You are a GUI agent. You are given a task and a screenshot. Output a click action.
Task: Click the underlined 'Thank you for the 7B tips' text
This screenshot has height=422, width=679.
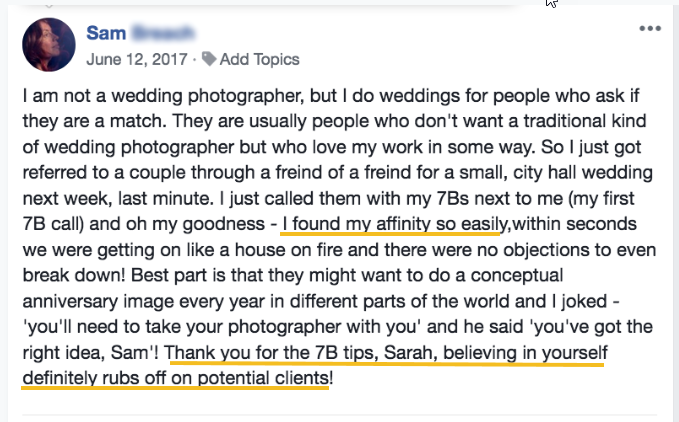[x=271, y=353]
